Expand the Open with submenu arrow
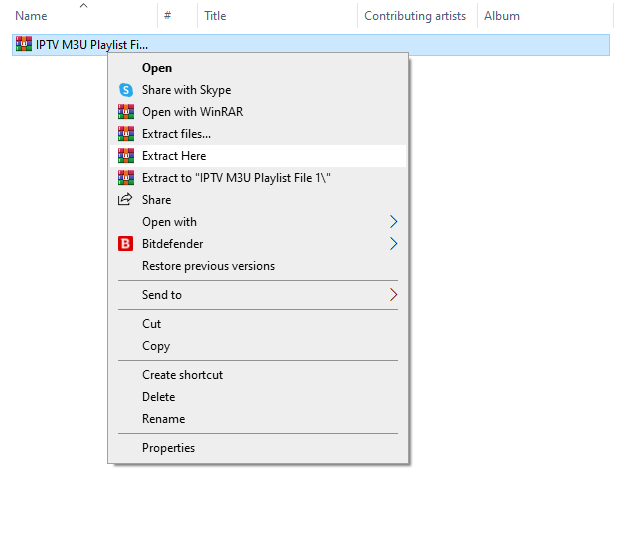 pyautogui.click(x=394, y=222)
